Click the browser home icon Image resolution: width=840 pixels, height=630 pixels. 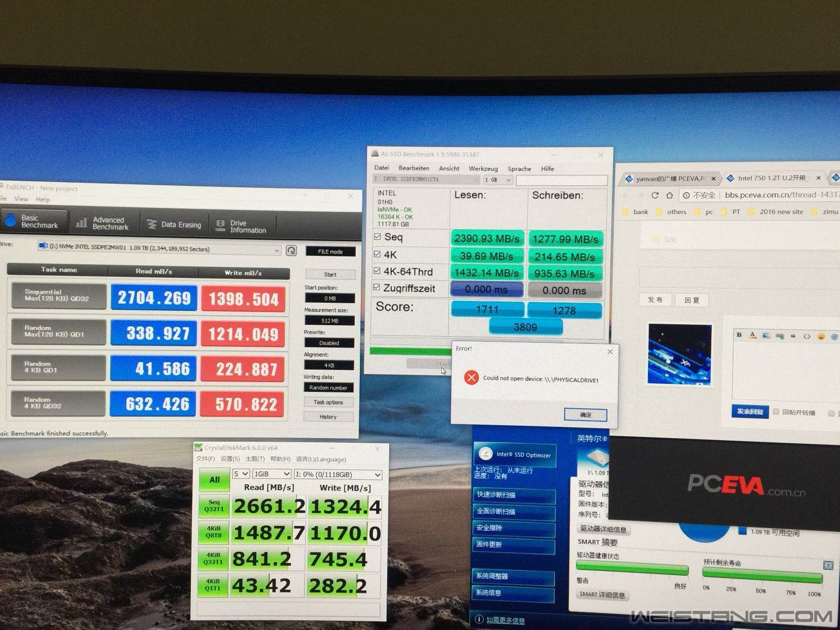click(670, 195)
